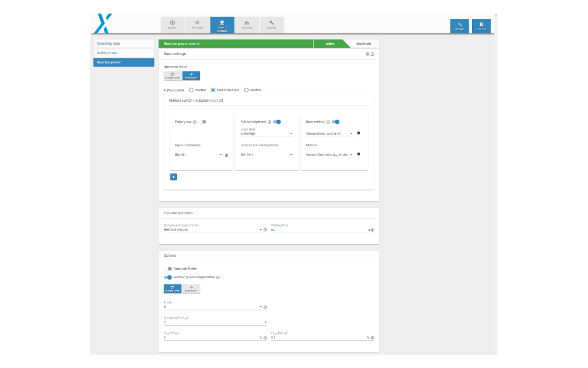This screenshot has width=588, height=368.
Task: Turn on the Ramp rate limiter switch
Action: coord(168,269)
